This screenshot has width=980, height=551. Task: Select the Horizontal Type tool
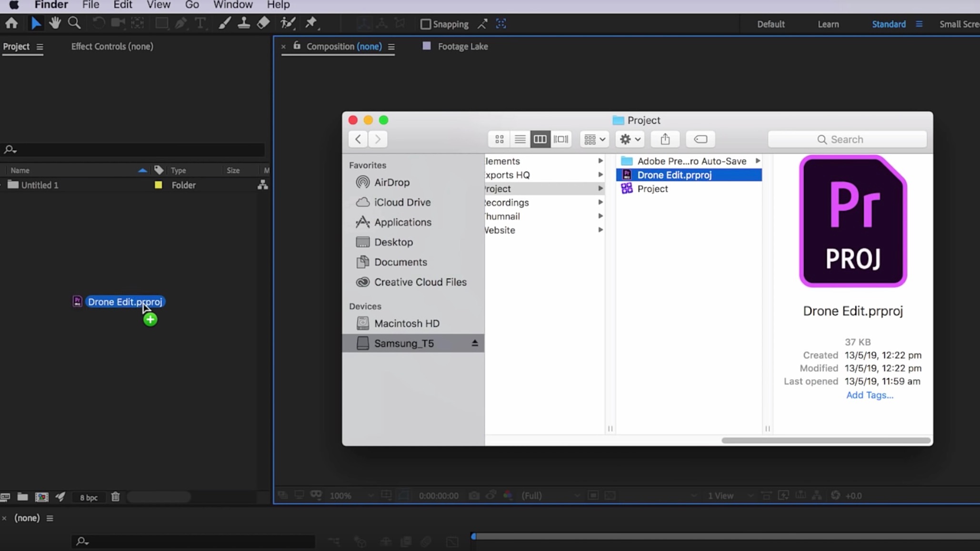click(x=200, y=23)
